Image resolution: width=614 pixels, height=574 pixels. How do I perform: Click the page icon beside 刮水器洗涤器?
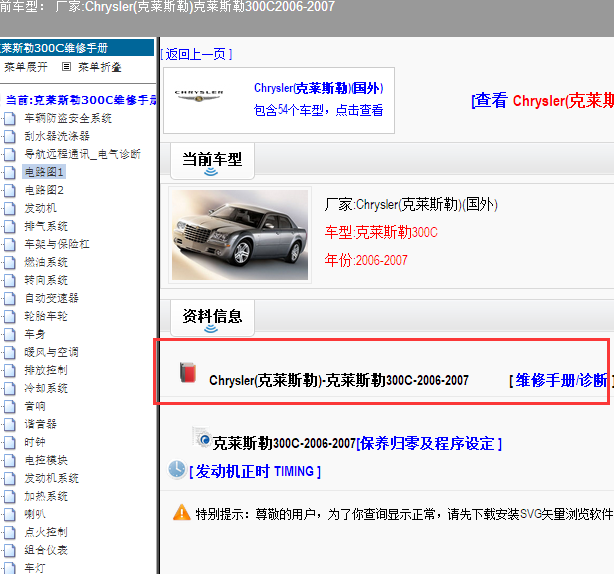[10, 136]
